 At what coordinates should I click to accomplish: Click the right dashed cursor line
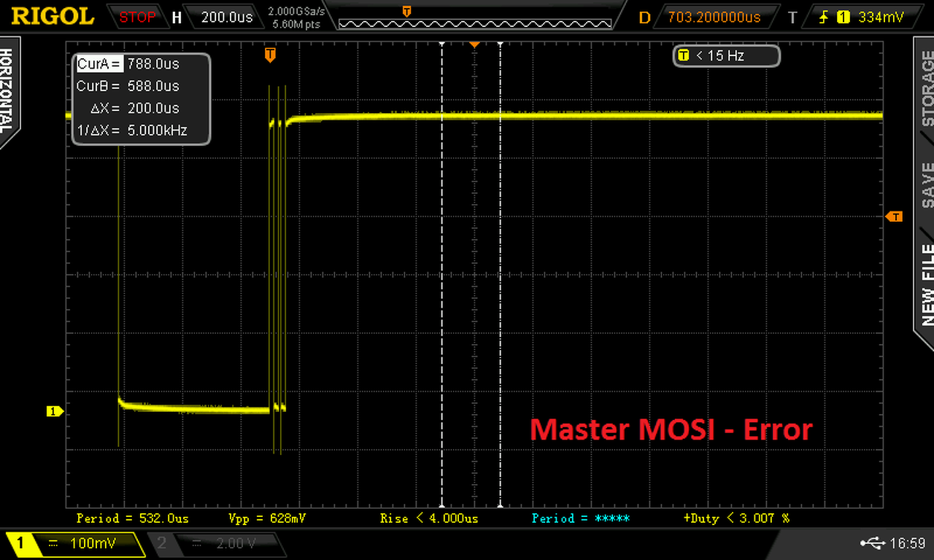click(x=500, y=275)
